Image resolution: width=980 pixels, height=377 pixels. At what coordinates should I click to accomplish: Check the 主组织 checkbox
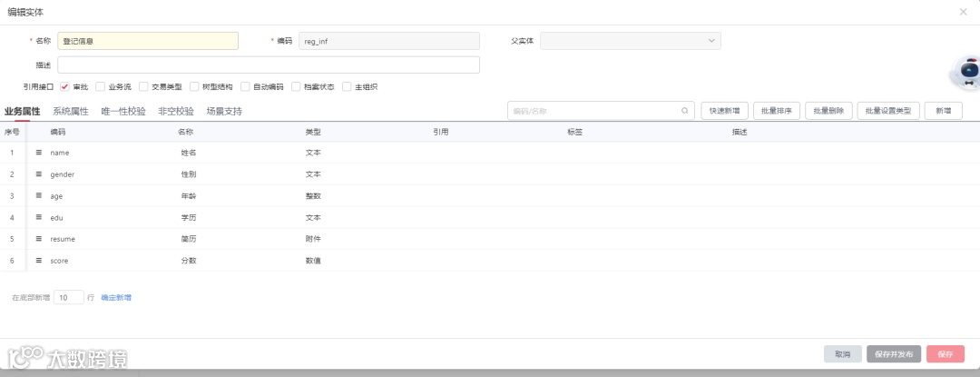(347, 87)
